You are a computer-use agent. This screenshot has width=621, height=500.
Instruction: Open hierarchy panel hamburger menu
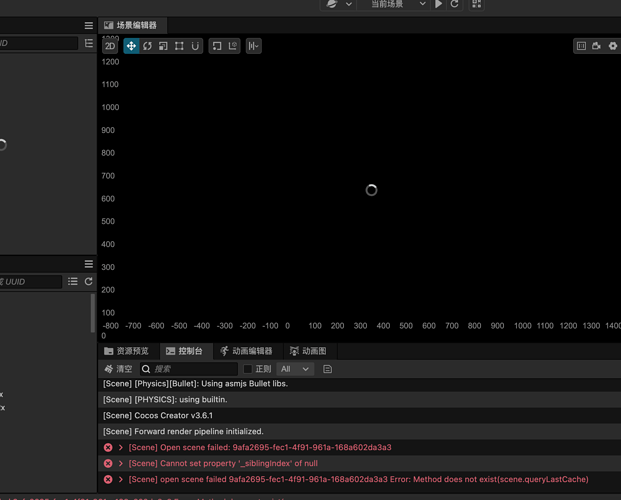click(x=89, y=25)
